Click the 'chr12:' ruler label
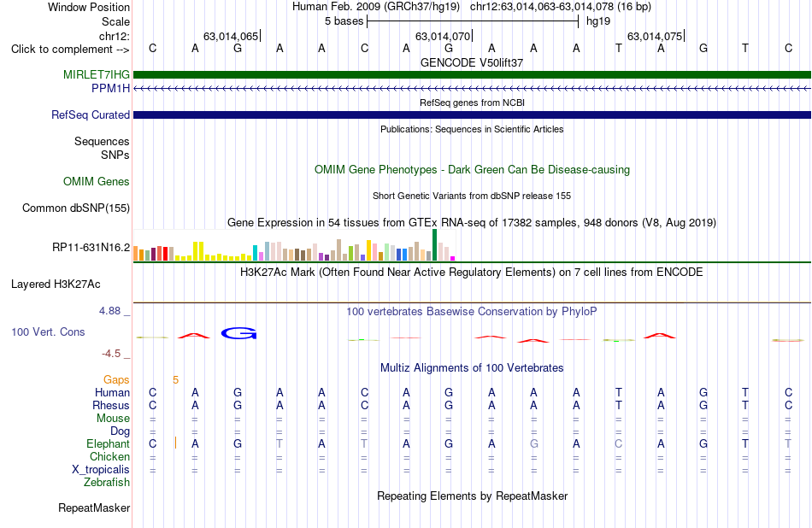Screen dimensions: 812x528 [114, 36]
